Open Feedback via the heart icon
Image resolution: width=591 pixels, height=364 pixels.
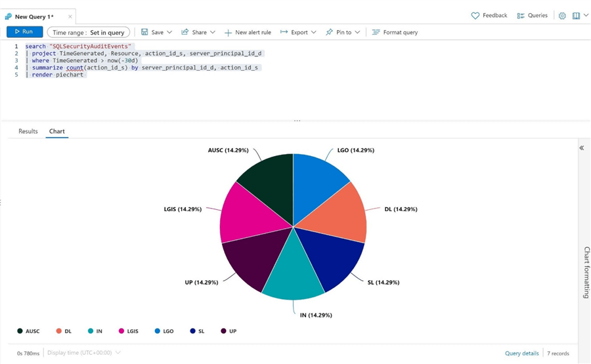click(475, 16)
